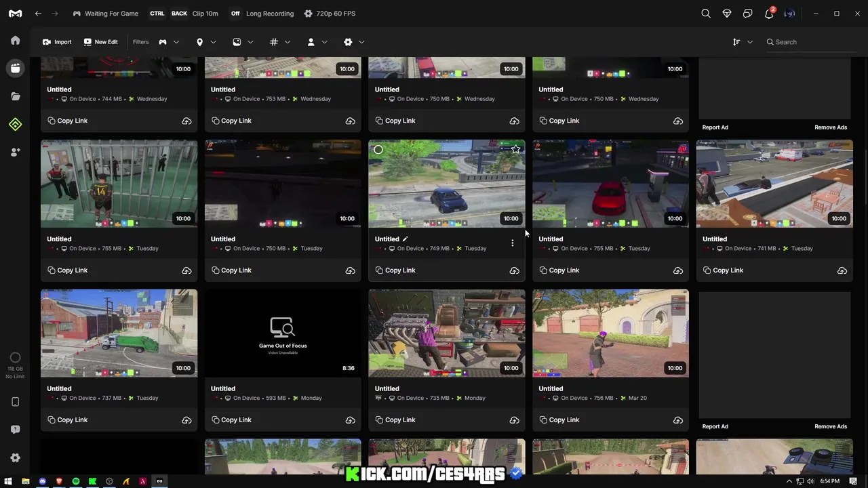This screenshot has height=488, width=868.
Task: Open the friends sidebar icon
Action: pos(15,152)
